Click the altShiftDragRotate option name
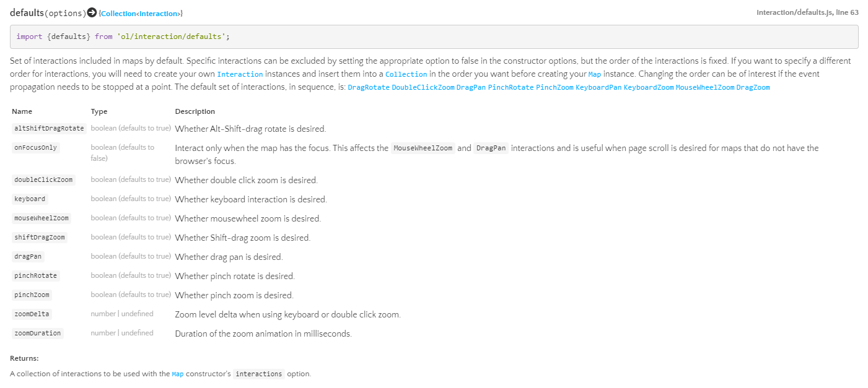This screenshot has width=868, height=388. coord(49,129)
